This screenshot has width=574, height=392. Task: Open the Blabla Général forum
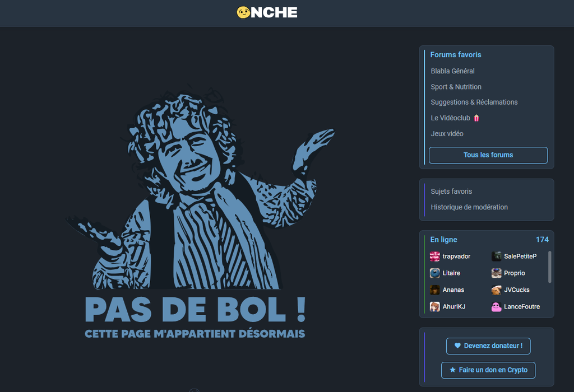tap(452, 71)
